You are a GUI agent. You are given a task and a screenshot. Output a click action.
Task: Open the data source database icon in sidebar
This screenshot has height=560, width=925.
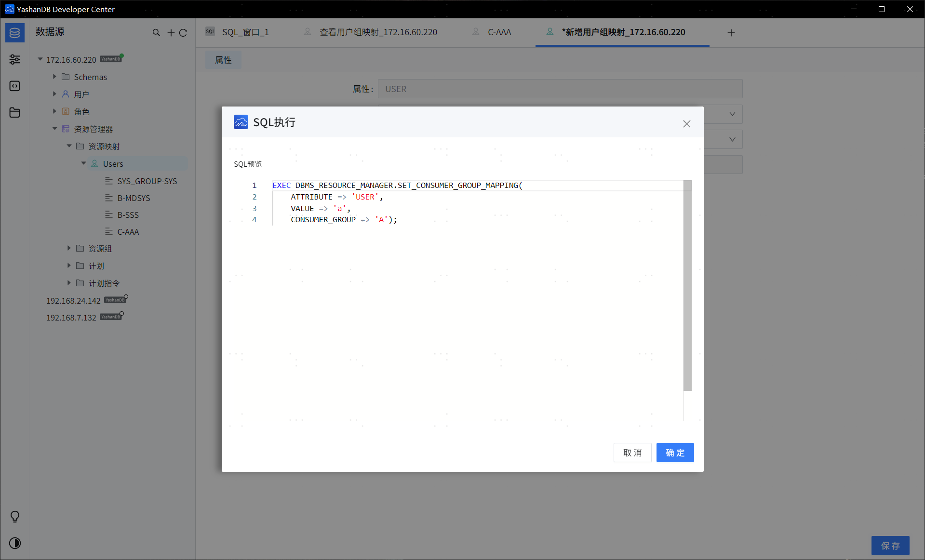(x=15, y=33)
